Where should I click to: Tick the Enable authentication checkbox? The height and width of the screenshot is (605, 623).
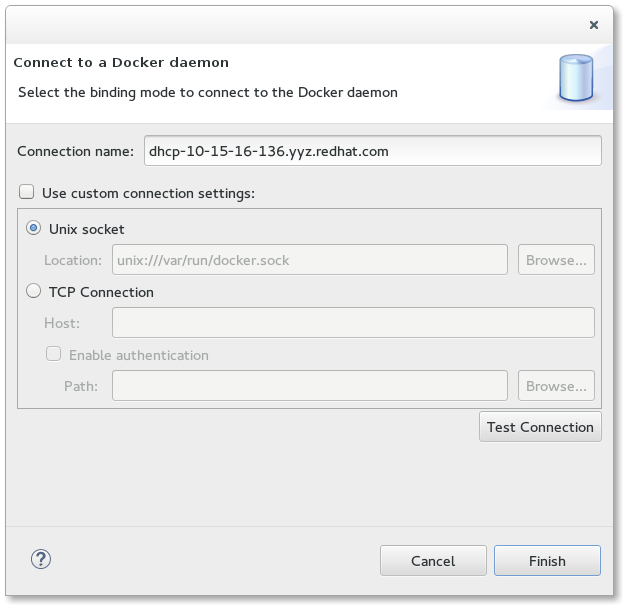tap(53, 354)
